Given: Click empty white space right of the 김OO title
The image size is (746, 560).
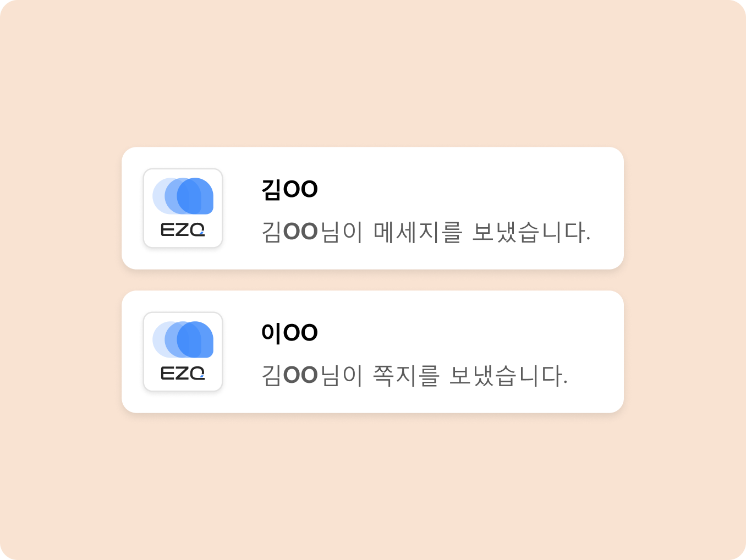Looking at the screenshot, I should click(x=468, y=189).
